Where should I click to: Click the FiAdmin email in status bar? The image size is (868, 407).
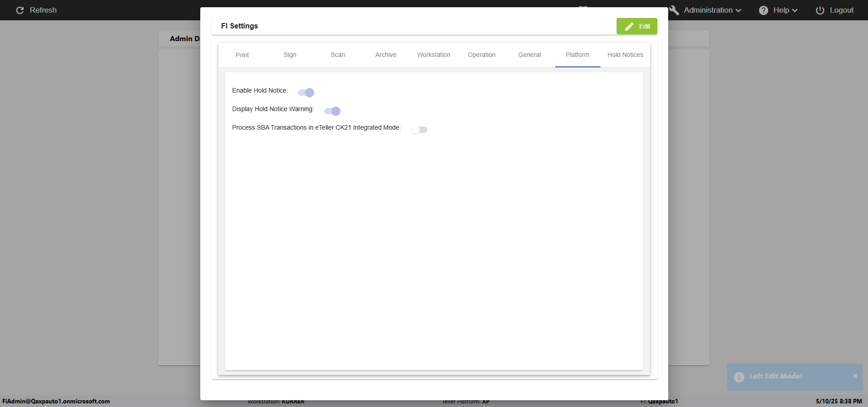pos(56,401)
